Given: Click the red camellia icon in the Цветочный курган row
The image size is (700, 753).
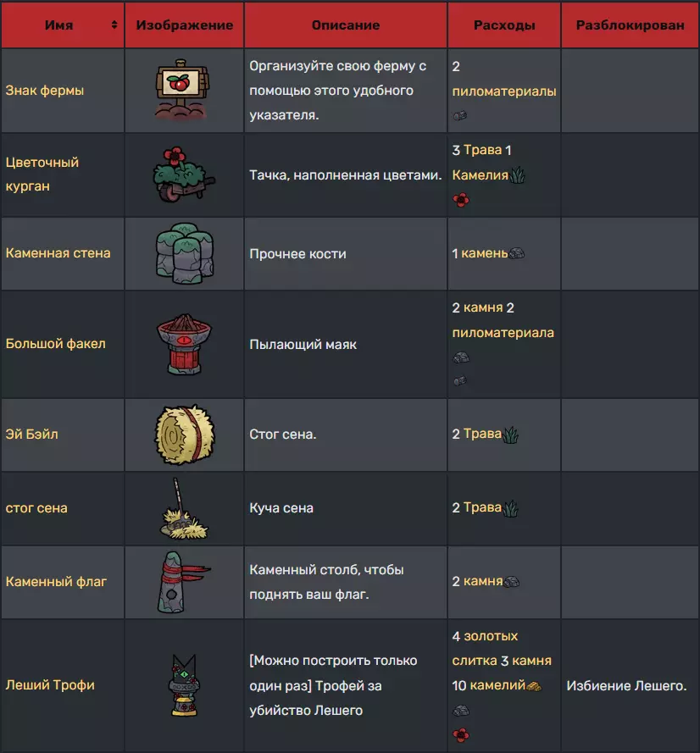Looking at the screenshot, I should point(461,200).
